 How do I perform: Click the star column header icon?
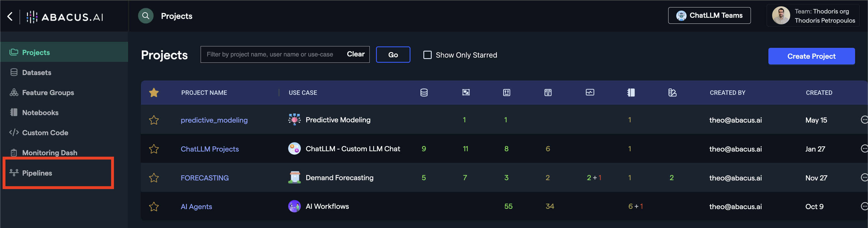point(154,93)
